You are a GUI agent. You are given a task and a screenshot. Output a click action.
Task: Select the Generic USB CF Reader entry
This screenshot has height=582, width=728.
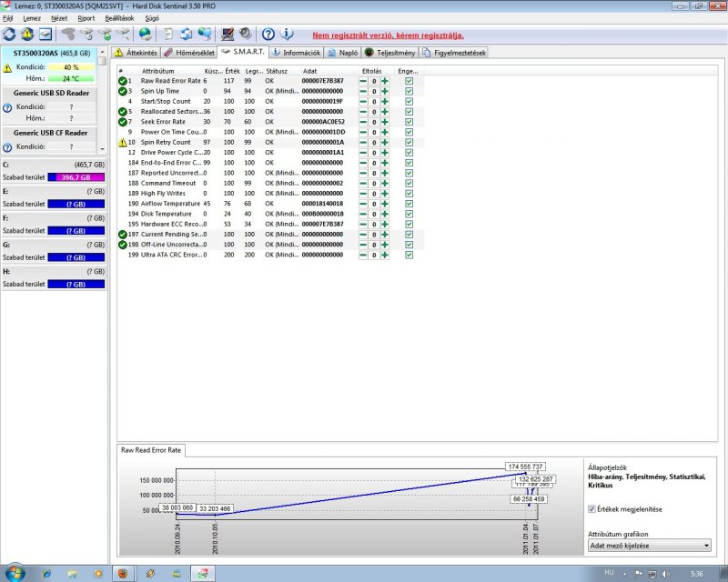pos(49,140)
